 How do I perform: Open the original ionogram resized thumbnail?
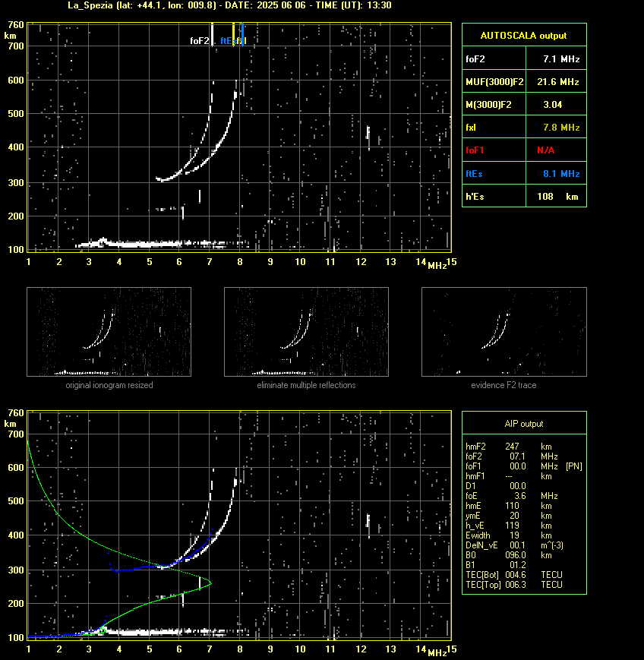(109, 332)
